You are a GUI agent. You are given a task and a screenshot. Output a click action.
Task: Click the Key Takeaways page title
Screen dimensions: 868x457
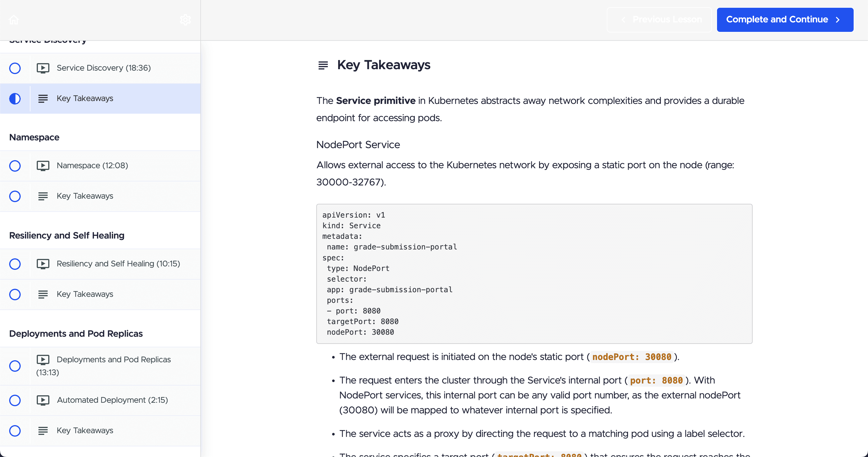coord(383,65)
